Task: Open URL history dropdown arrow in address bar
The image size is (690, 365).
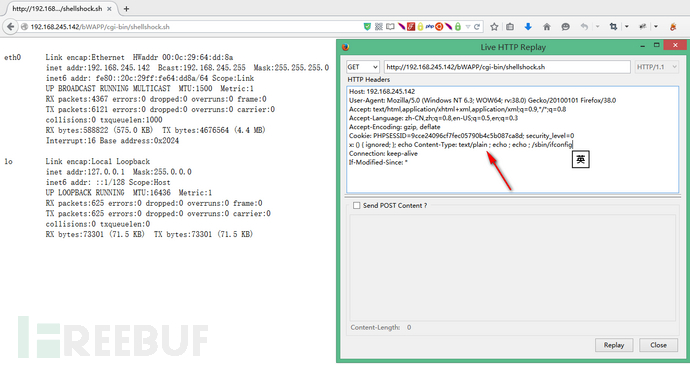Action: (x=468, y=27)
